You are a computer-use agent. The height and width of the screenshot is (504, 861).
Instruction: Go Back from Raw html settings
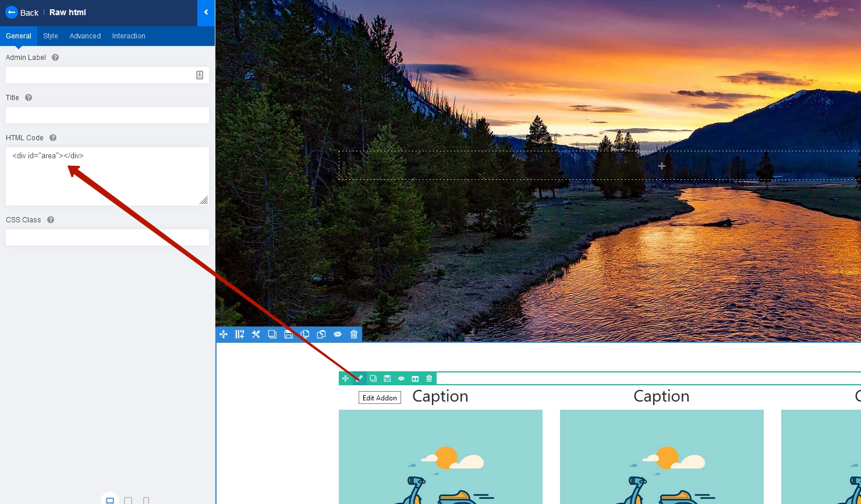pyautogui.click(x=22, y=13)
